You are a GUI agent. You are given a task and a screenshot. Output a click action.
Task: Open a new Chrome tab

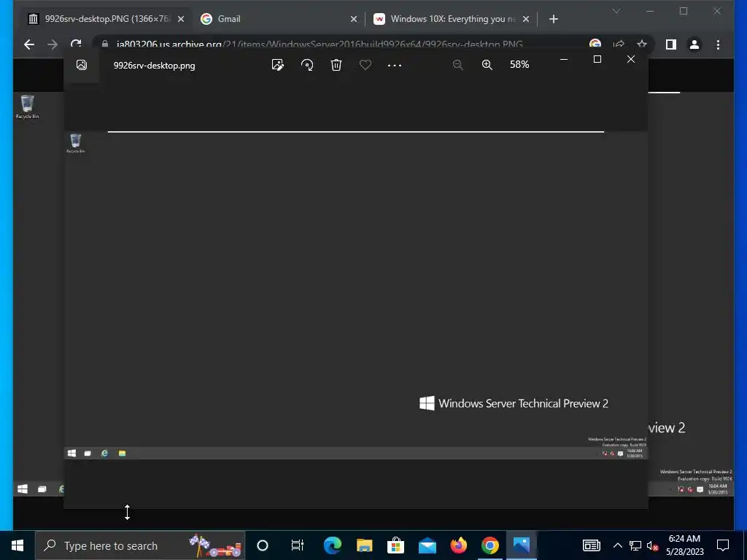pyautogui.click(x=553, y=19)
